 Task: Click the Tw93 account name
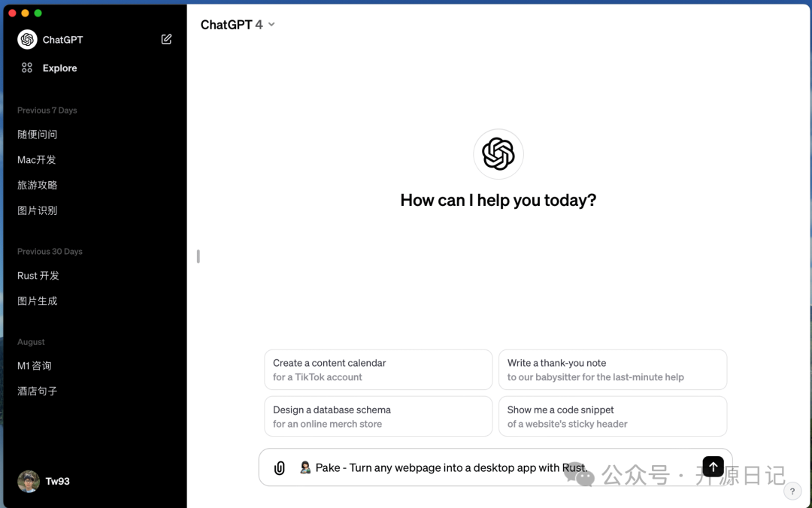pyautogui.click(x=57, y=481)
